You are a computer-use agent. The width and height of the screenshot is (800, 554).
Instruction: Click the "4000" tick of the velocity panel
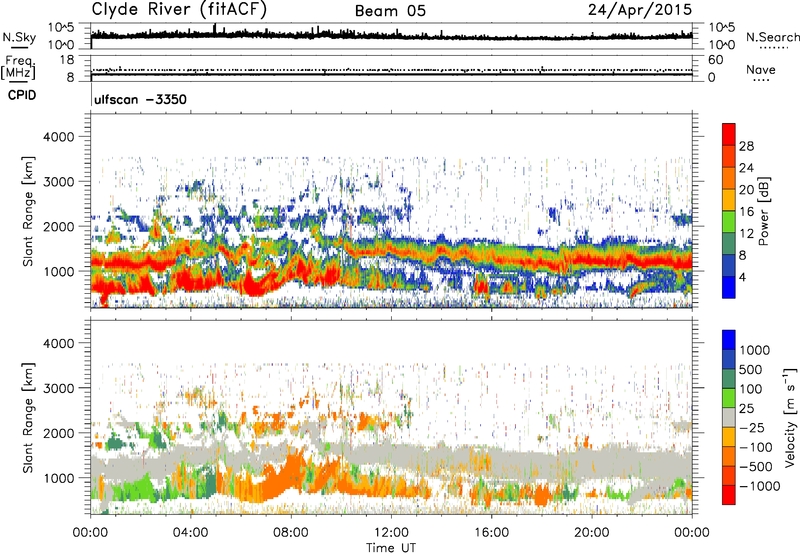(x=58, y=343)
